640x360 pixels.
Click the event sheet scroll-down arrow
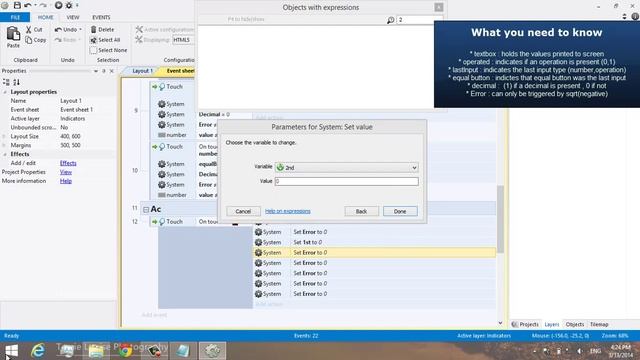(500, 323)
